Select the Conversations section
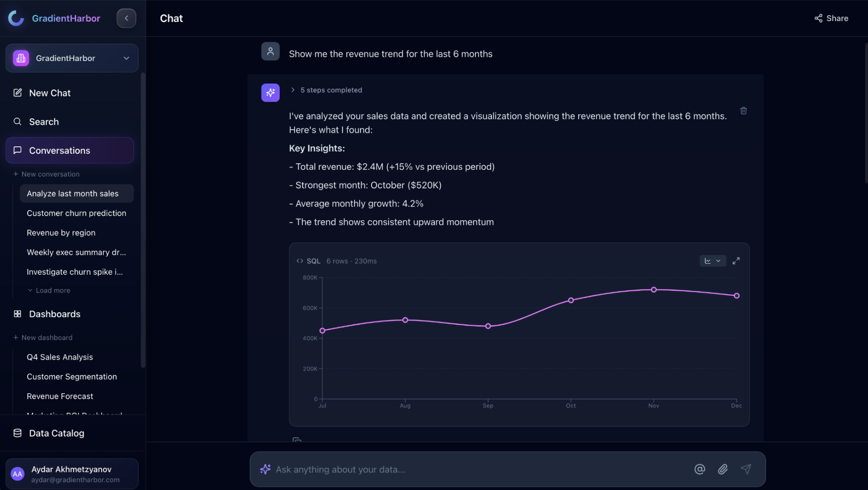Screen dimensions: 868x490 [x=59, y=150]
